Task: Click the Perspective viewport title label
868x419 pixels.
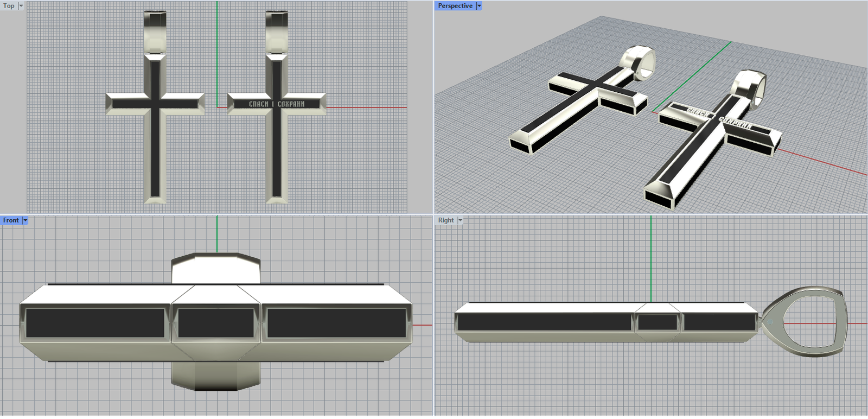Action: coord(455,6)
